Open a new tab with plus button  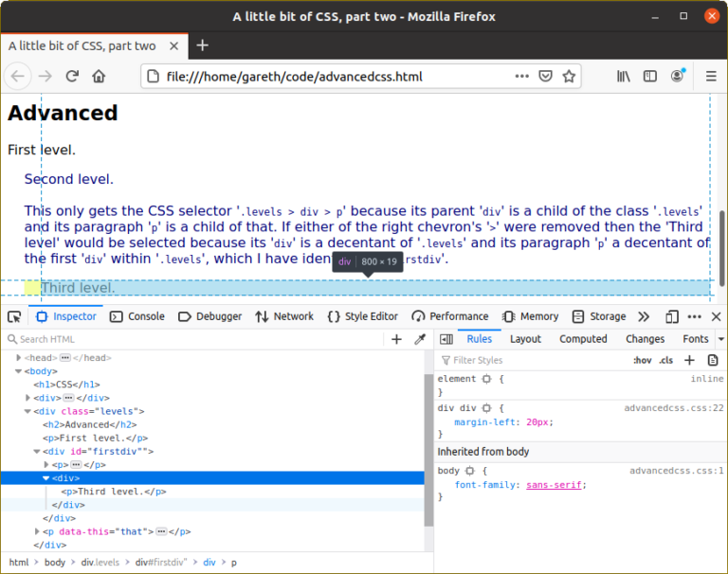pyautogui.click(x=202, y=45)
